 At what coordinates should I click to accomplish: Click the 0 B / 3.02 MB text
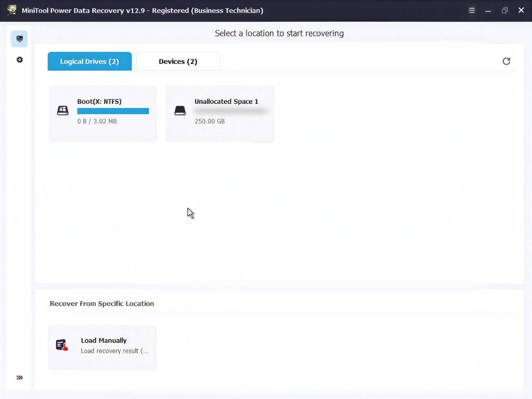pyautogui.click(x=97, y=121)
